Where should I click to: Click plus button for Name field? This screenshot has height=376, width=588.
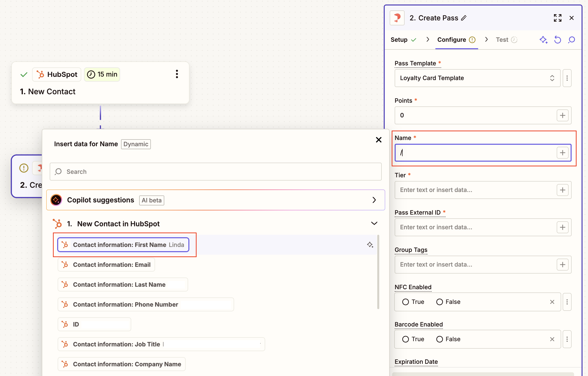pyautogui.click(x=563, y=153)
